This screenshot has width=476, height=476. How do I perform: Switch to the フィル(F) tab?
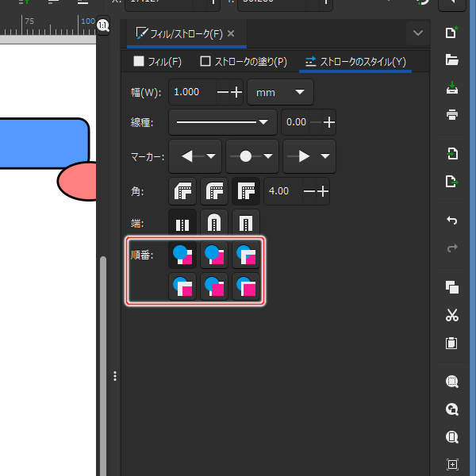[157, 61]
